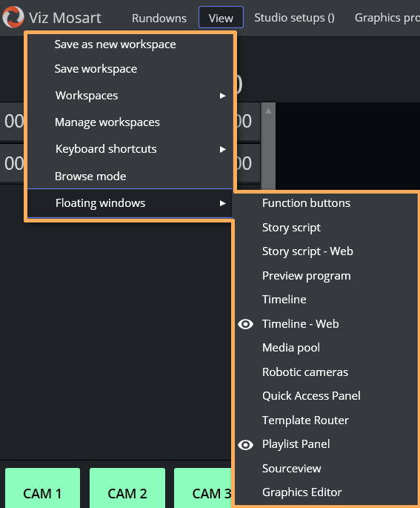
Task: Click the Viz Mosart logo icon
Action: [13, 17]
